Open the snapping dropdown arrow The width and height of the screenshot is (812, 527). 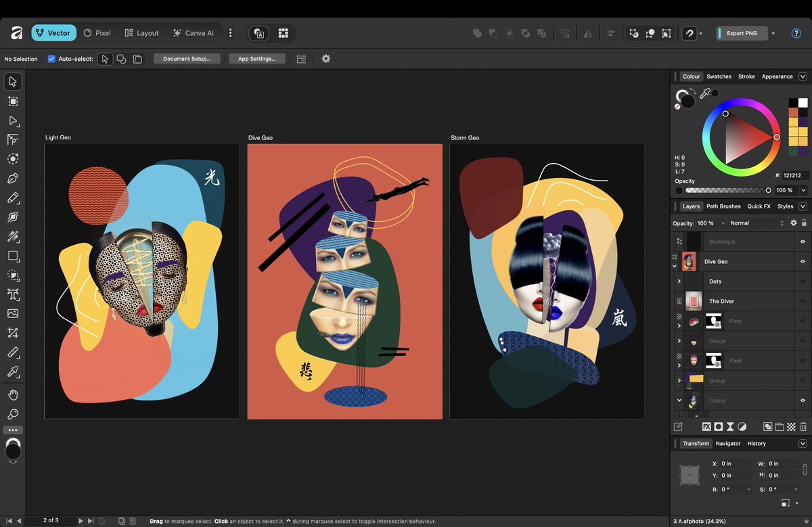700,33
